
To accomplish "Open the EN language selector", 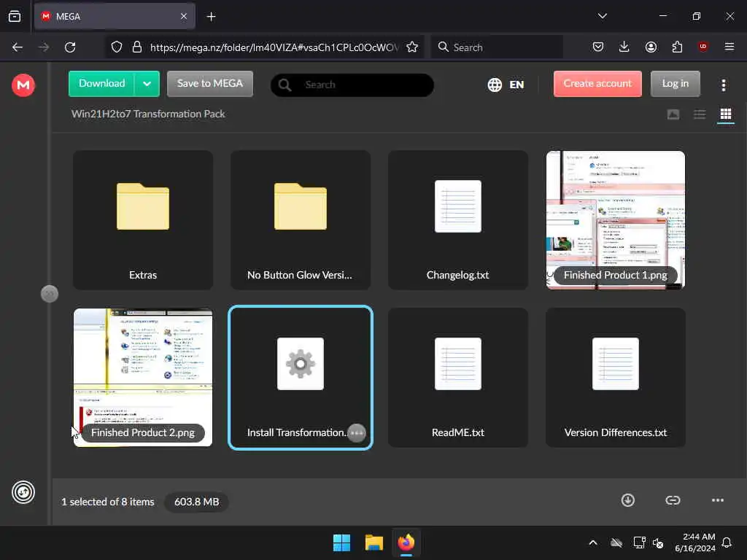I will [506, 85].
